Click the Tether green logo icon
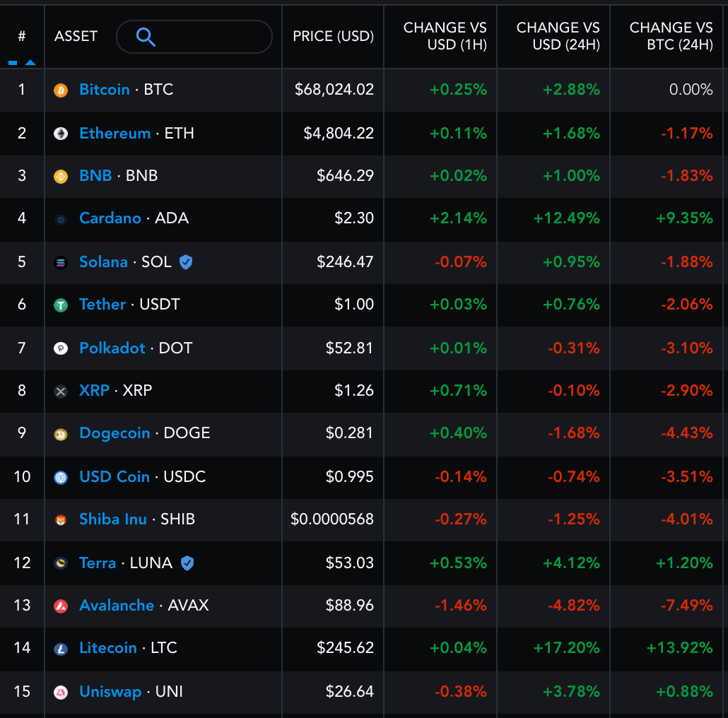The height and width of the screenshot is (718, 728). (x=61, y=305)
